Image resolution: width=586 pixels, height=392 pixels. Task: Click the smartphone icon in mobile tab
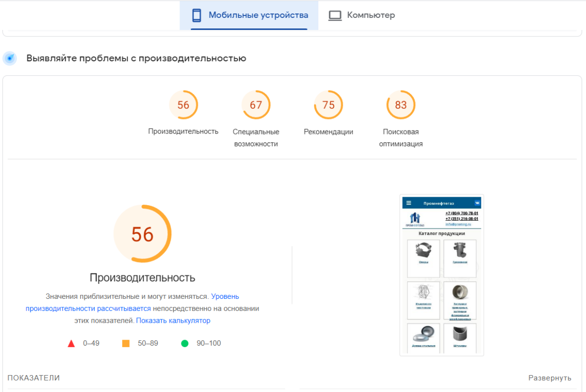(197, 15)
